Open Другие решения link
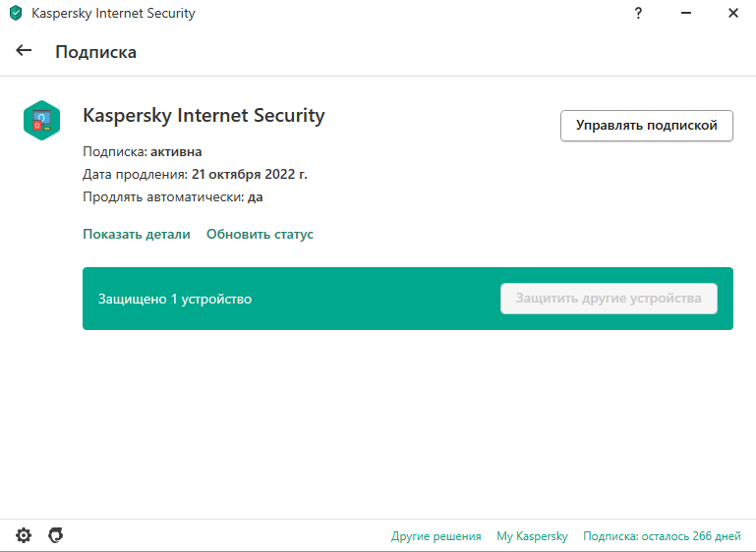This screenshot has width=756, height=552. (x=436, y=536)
